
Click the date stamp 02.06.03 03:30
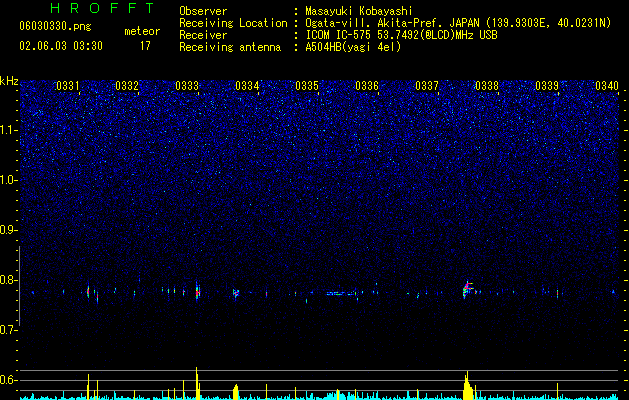tap(61, 46)
